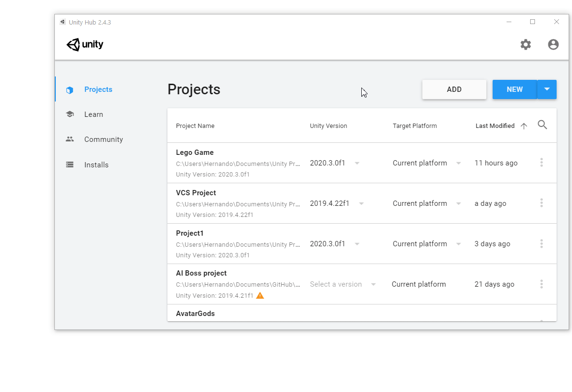Close the Unity Hub window

[x=556, y=22]
